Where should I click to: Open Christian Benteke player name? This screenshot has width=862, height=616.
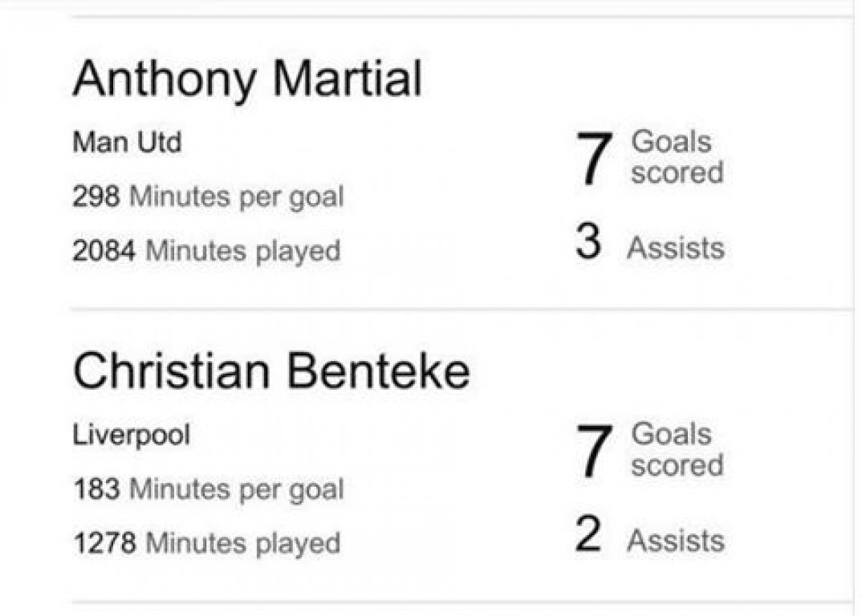coord(271,371)
